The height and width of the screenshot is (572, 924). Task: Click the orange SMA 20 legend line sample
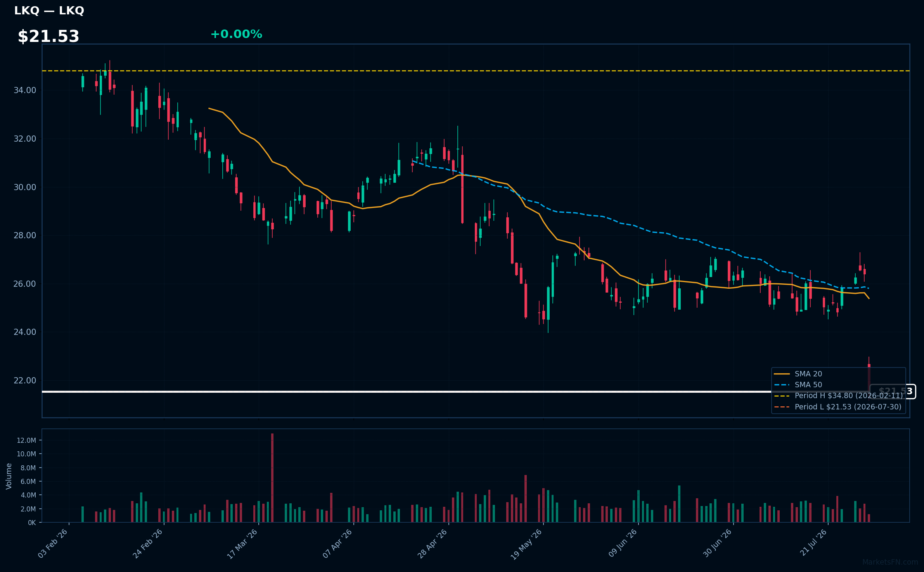point(782,374)
